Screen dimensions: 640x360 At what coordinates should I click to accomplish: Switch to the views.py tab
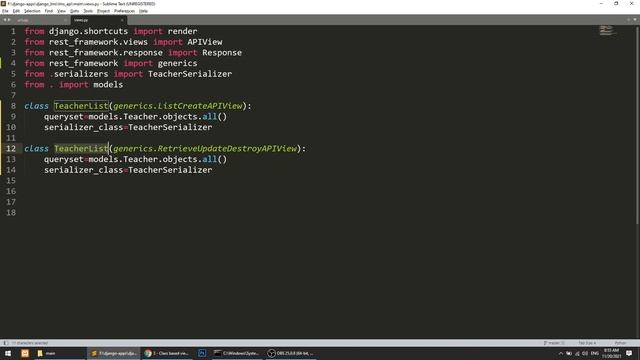pyautogui.click(x=98, y=20)
